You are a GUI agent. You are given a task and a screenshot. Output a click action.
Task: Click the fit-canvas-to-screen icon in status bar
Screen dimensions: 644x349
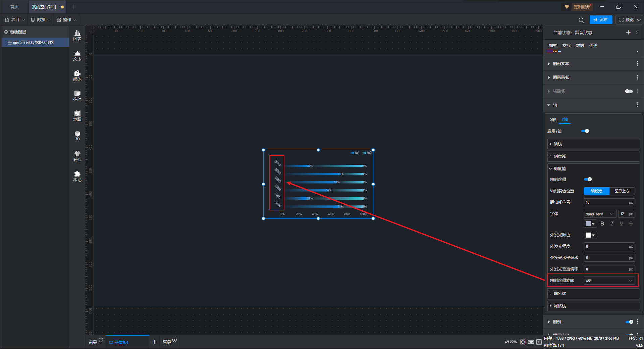point(523,342)
